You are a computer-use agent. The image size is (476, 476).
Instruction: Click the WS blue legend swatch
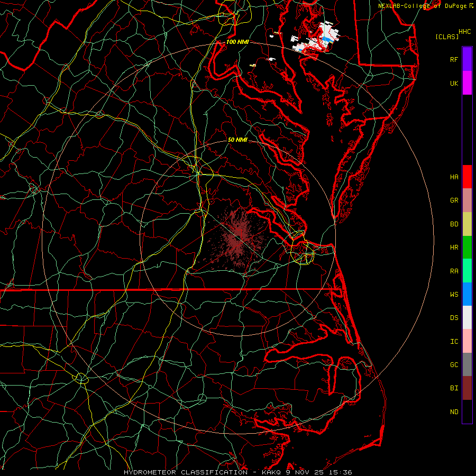click(467, 294)
